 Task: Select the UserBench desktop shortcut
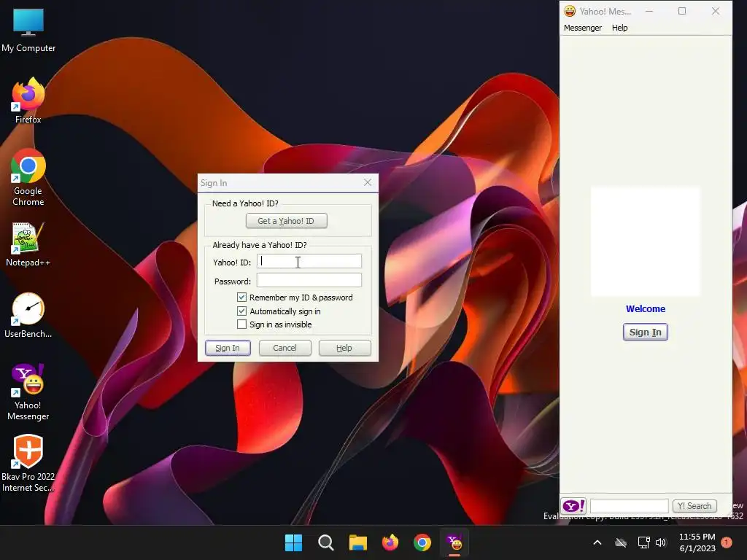(x=28, y=315)
